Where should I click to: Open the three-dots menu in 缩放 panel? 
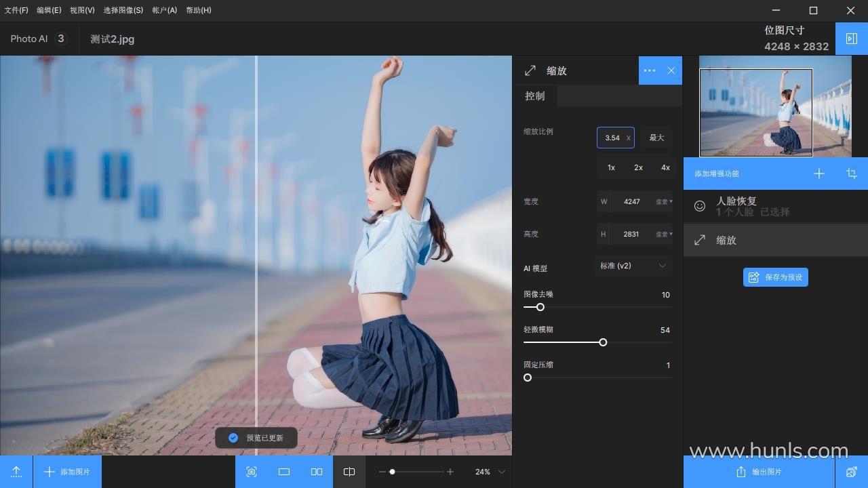(x=650, y=70)
